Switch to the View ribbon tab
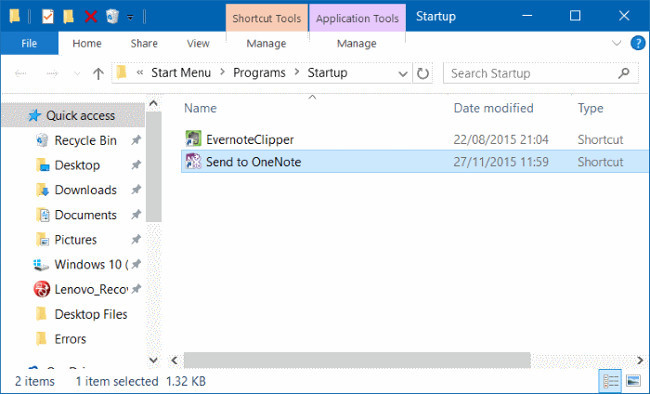 coord(198,43)
